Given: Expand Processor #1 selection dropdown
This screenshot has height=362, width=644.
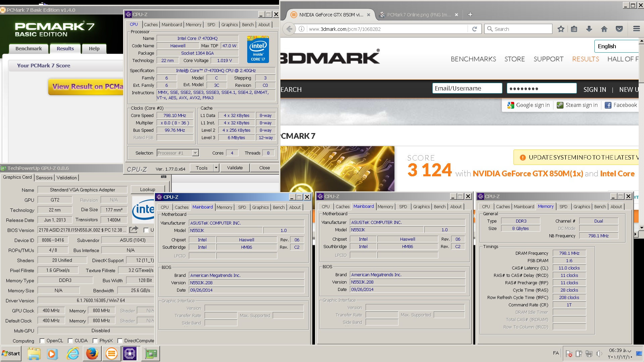Looking at the screenshot, I should (195, 153).
